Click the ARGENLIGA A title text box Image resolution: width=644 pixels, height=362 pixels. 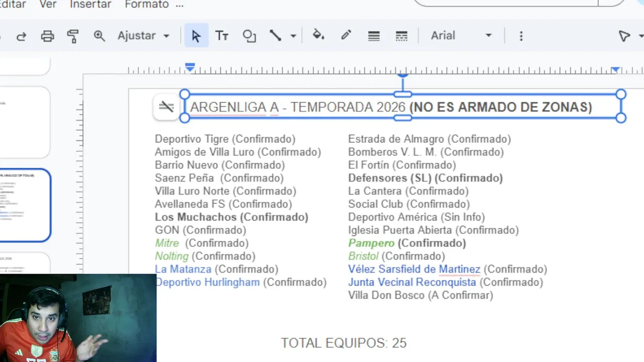(x=403, y=107)
